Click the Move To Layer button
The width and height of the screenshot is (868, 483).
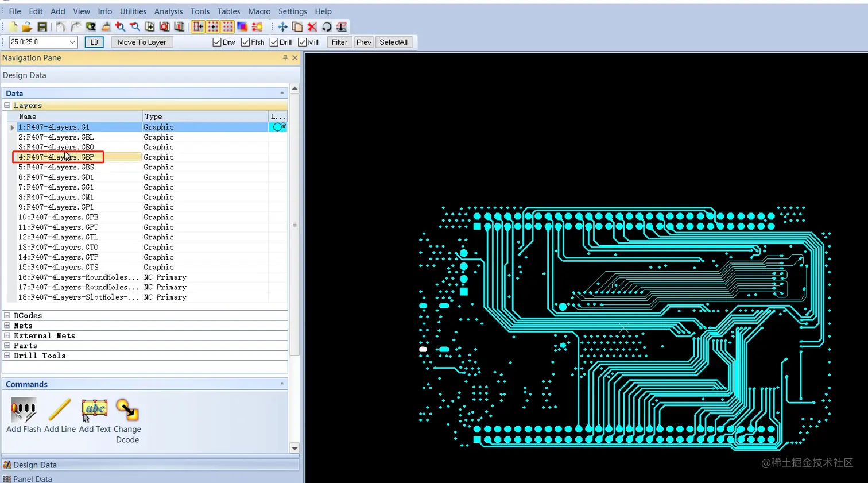[142, 42]
